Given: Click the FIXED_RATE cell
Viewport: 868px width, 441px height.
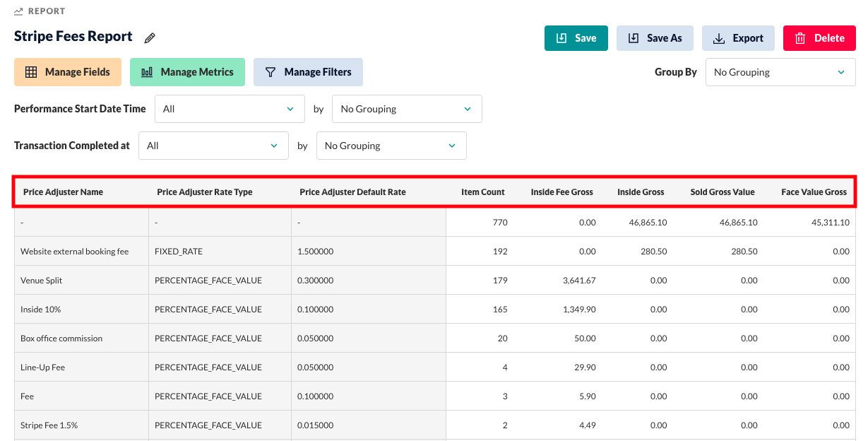Looking at the screenshot, I should (x=220, y=252).
